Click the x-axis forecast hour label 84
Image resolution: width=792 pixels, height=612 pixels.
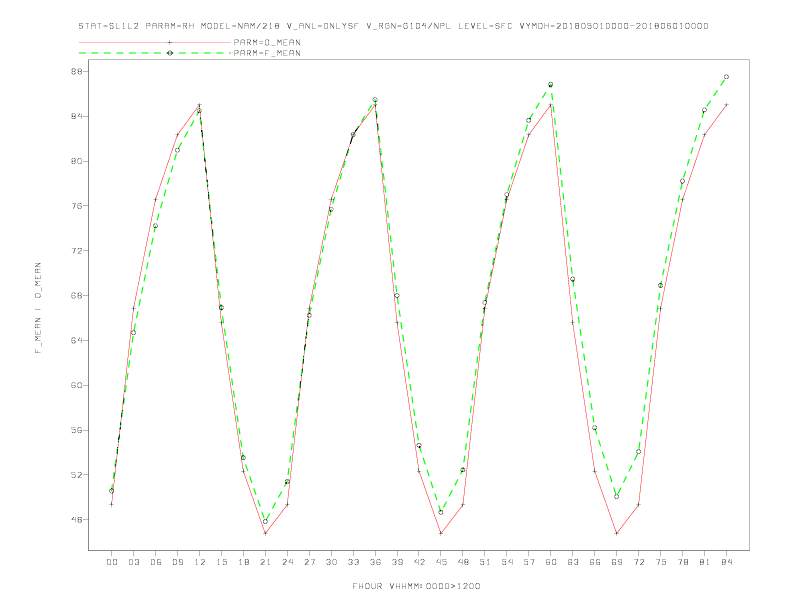click(x=727, y=562)
